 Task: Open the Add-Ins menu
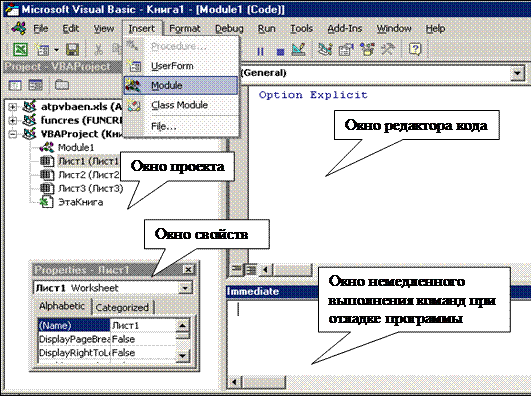345,29
